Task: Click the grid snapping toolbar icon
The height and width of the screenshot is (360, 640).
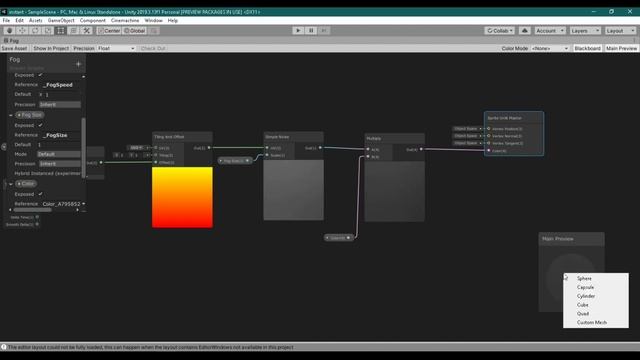Action: [154, 31]
